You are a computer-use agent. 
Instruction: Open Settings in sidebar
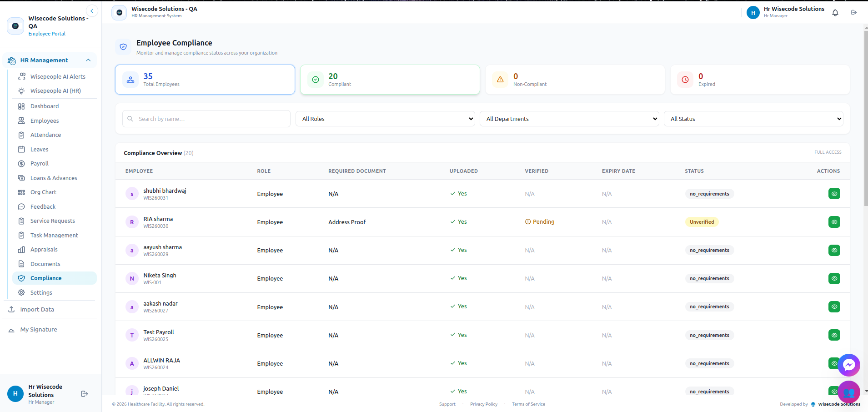55,292
